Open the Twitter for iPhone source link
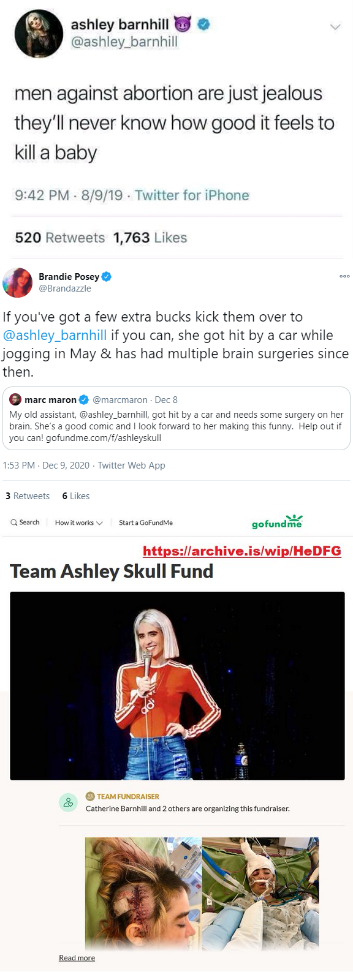 [192, 195]
